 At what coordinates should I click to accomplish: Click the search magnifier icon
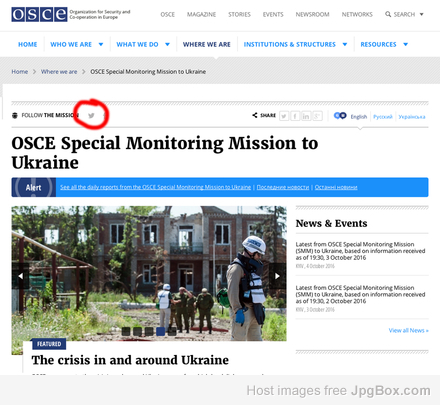(388, 14)
